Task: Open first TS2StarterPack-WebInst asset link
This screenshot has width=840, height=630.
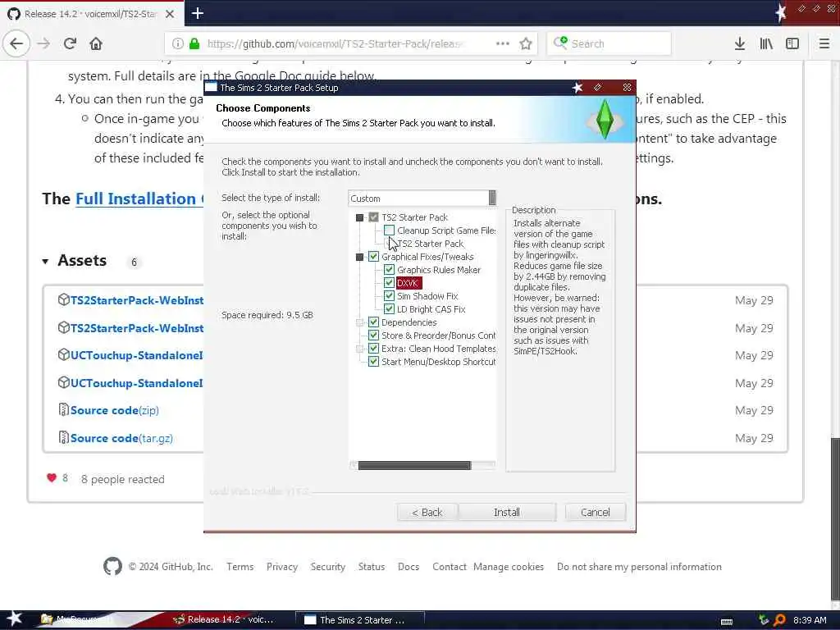Action: coord(137,300)
